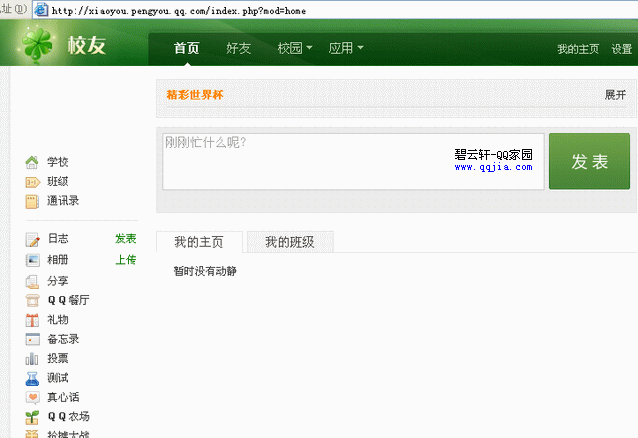Image resolution: width=638 pixels, height=438 pixels.
Task: Click the 礼物 gift box icon
Action: [x=32, y=320]
